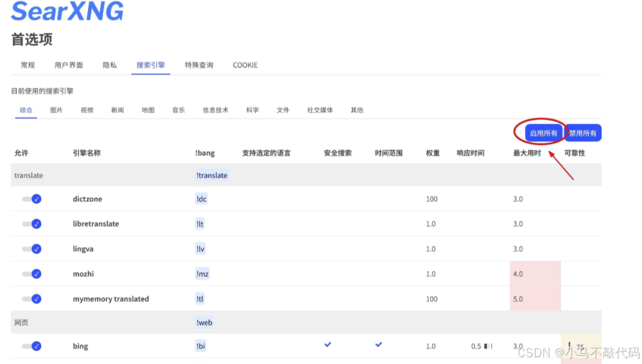Screen dimensions: 642x364
Task: Click the !lt bang label
Action: pyautogui.click(x=200, y=224)
